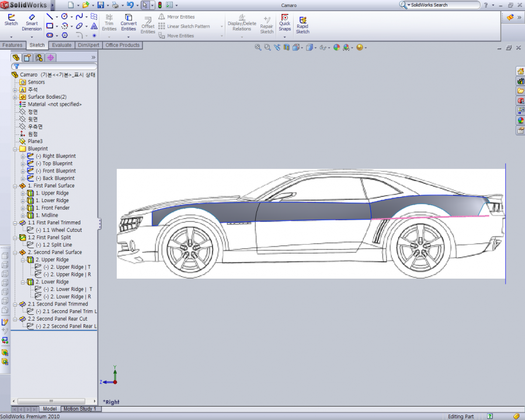Select the Smart Dimension tool
525x420 pixels.
click(32, 23)
